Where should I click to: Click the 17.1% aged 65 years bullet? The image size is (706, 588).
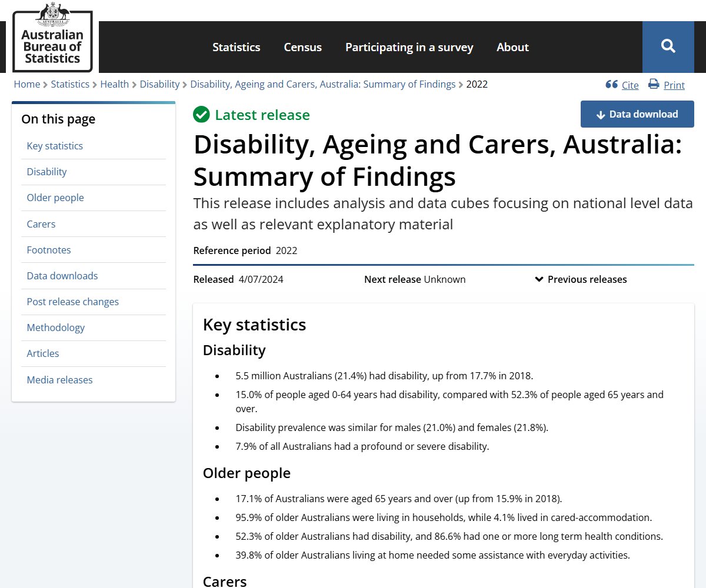[399, 499]
